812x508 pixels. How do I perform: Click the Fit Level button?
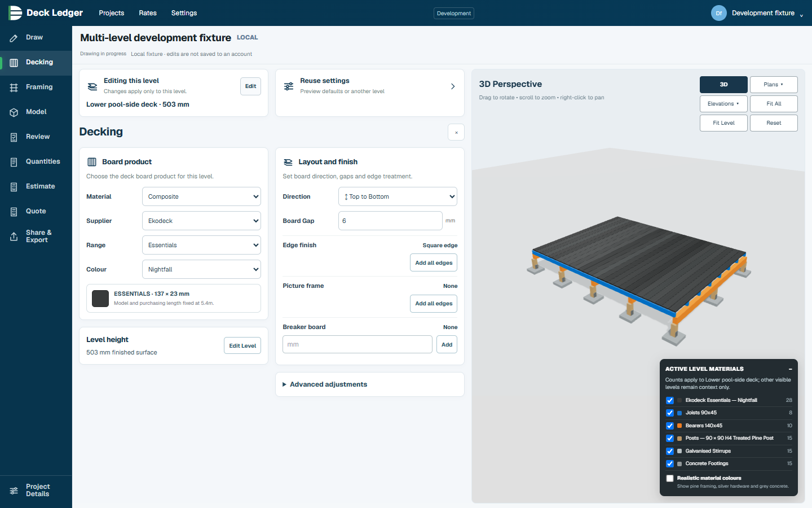tap(723, 123)
